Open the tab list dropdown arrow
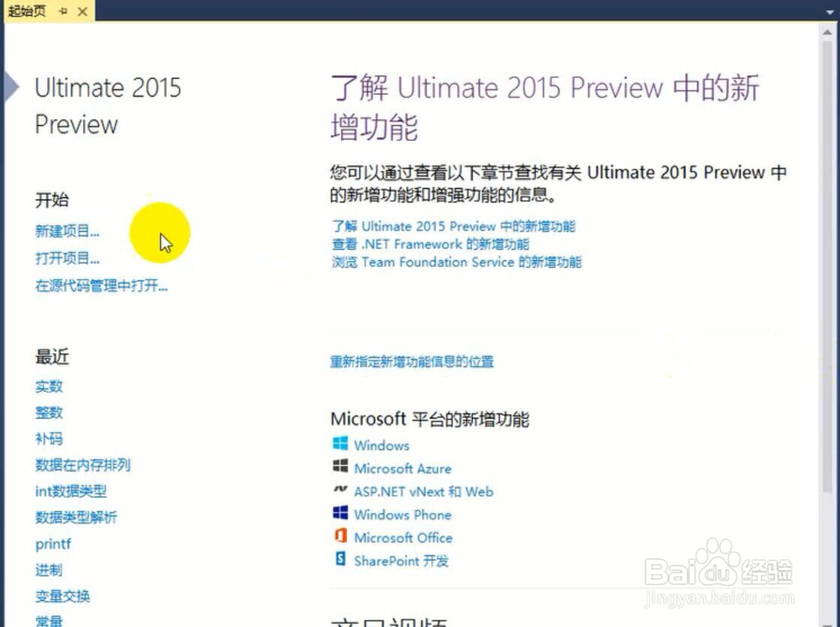840x627 pixels. click(x=830, y=11)
